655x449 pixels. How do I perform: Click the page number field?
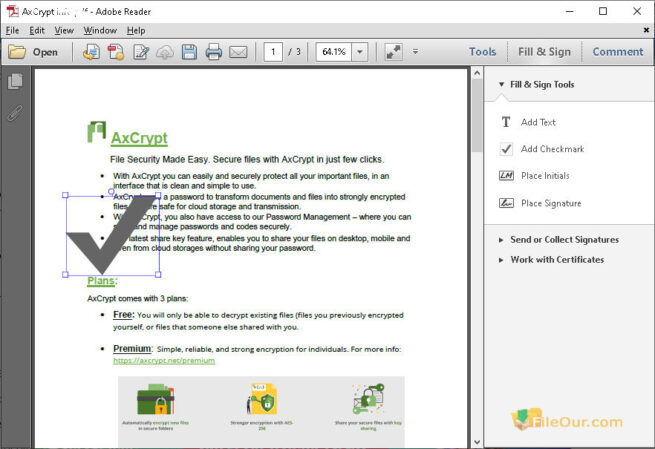click(x=273, y=52)
